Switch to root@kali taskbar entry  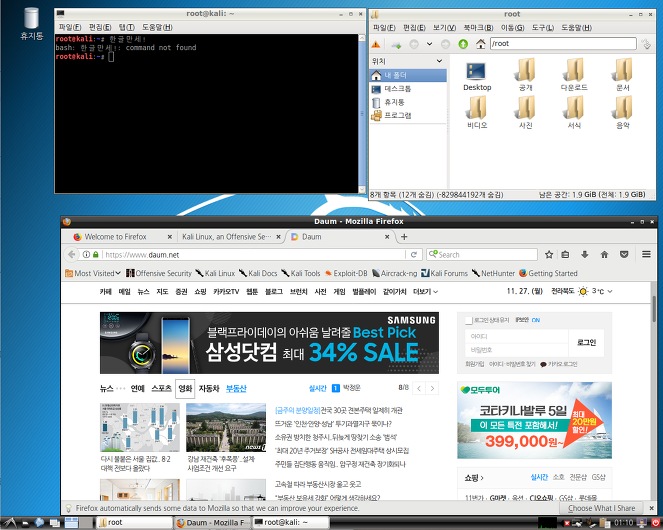point(291,523)
